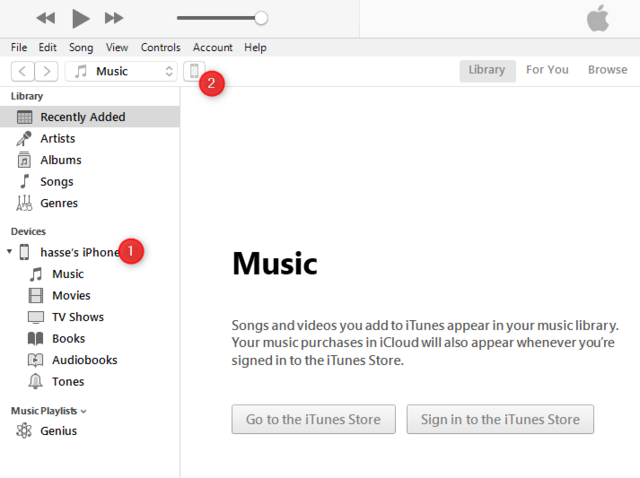Open TV Shows under hasse's iPhone
This screenshot has width=640, height=478.
[78, 317]
